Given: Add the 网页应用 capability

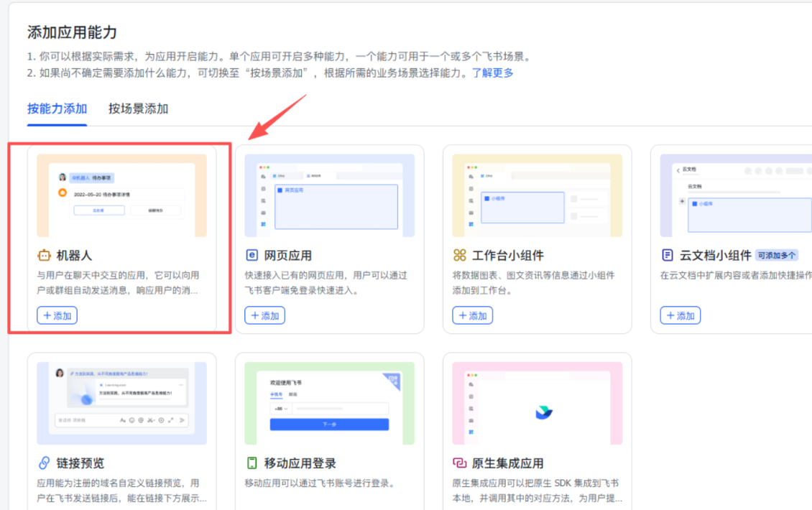Looking at the screenshot, I should point(265,315).
